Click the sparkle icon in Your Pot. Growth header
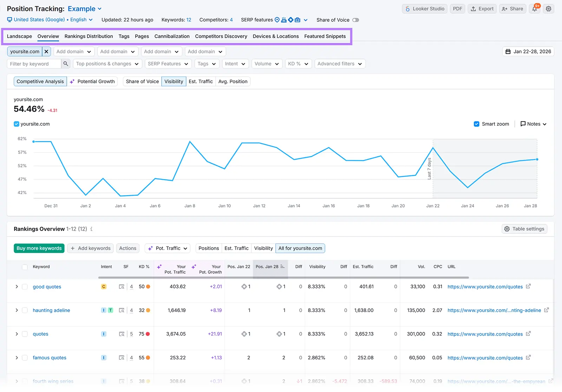Viewport: 562px width, 392px height. [x=194, y=267]
